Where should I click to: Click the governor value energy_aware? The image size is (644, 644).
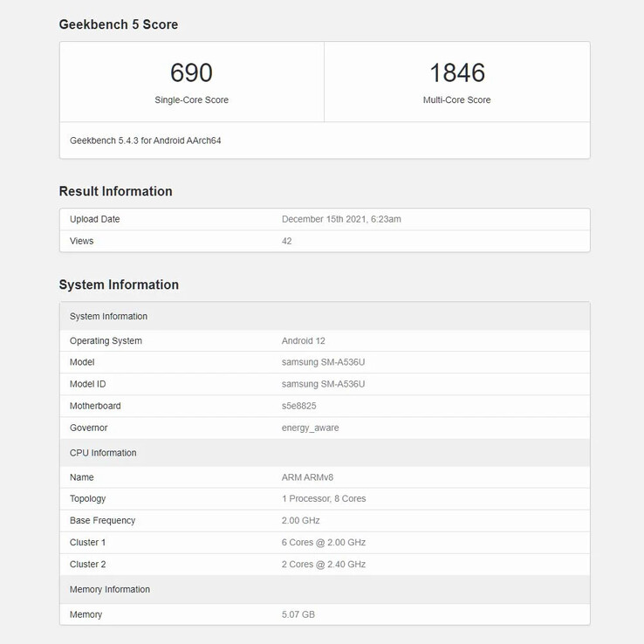311,428
